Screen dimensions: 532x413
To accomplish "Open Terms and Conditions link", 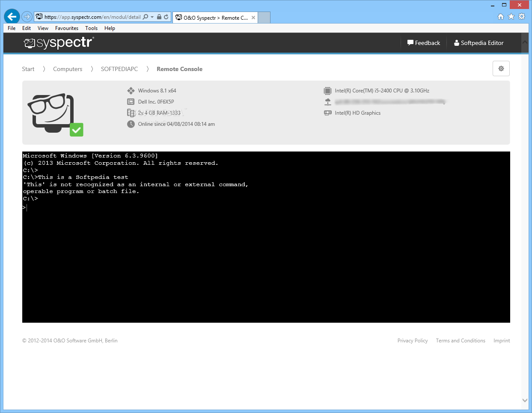I will 461,341.
